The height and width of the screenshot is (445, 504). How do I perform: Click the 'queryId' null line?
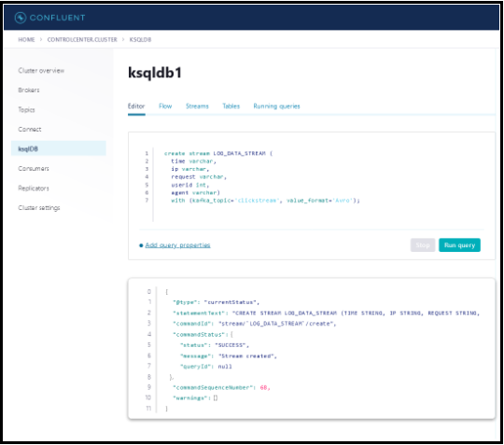tap(206, 367)
